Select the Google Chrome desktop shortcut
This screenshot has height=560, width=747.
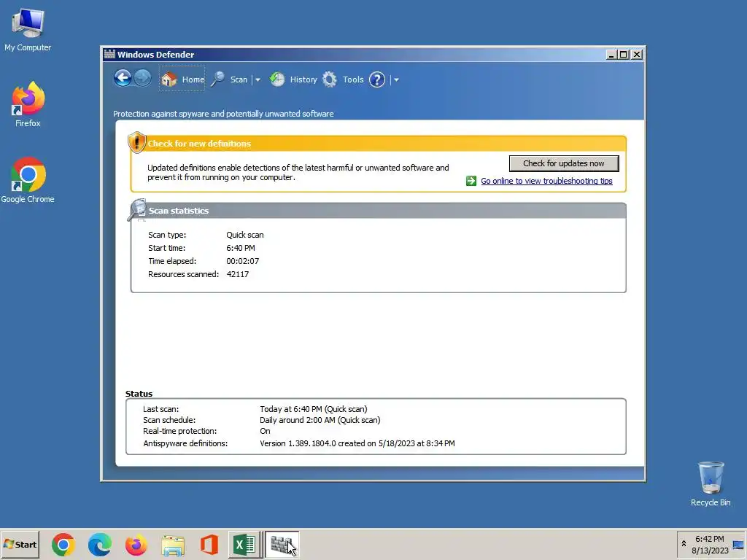[x=28, y=180]
